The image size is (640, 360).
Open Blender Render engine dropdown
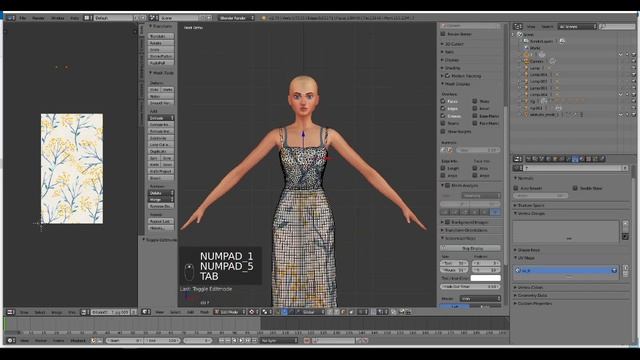click(x=236, y=18)
